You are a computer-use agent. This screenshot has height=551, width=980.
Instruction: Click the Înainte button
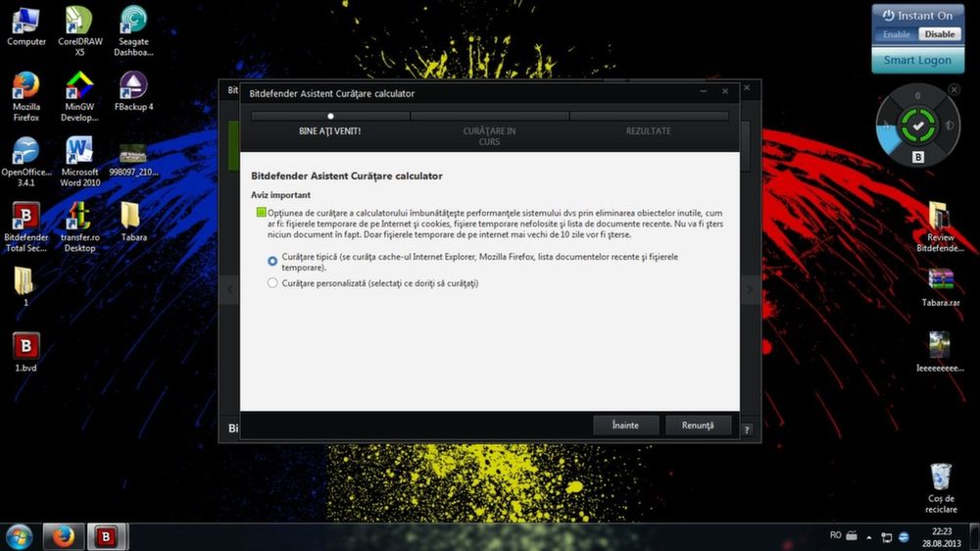coord(625,426)
